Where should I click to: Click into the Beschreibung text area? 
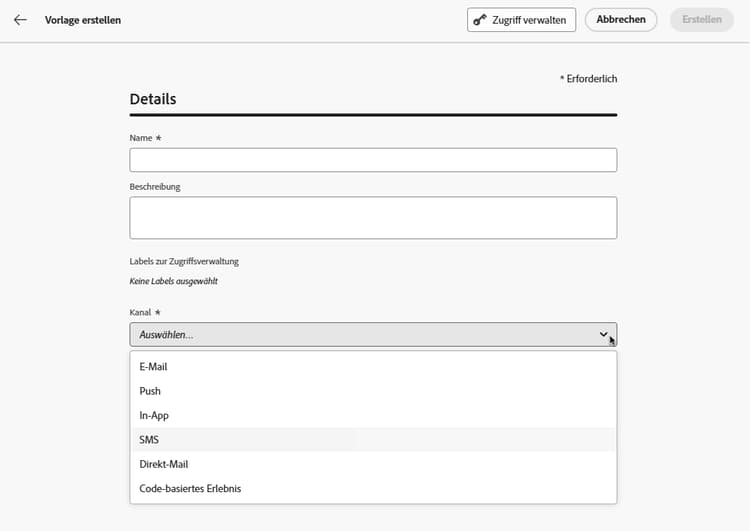pyautogui.click(x=373, y=218)
